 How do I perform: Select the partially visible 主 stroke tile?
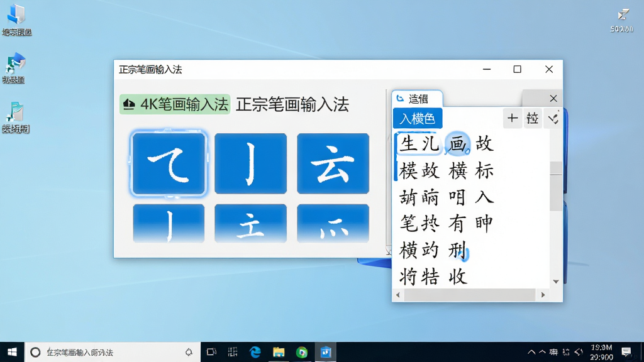tap(250, 223)
